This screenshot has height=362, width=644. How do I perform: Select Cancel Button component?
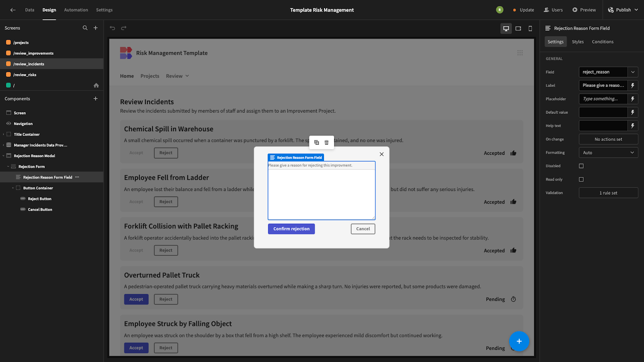52,210
